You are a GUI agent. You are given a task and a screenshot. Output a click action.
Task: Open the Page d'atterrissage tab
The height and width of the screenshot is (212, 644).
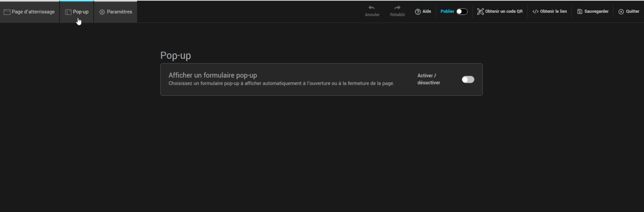click(33, 12)
